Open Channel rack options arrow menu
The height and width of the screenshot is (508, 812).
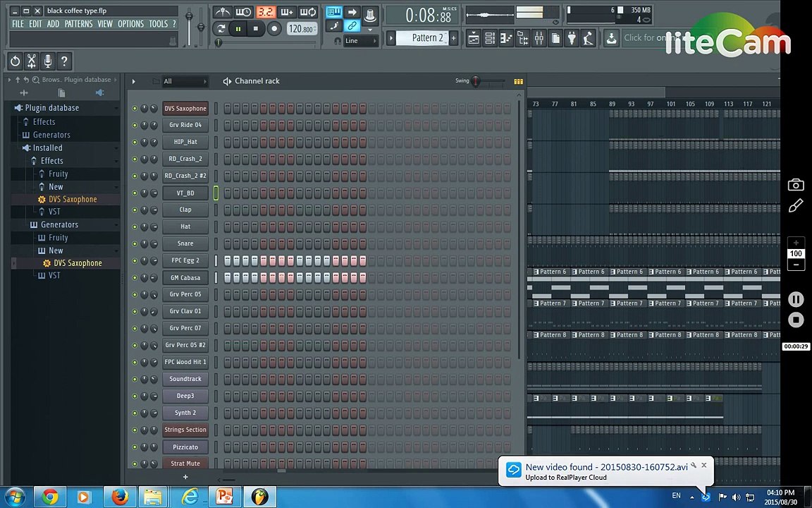pos(134,81)
